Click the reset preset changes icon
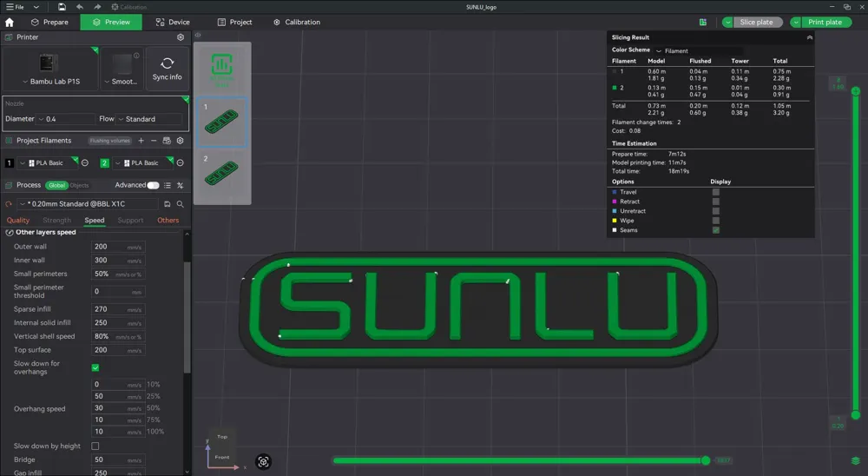The width and height of the screenshot is (868, 476). click(x=9, y=204)
